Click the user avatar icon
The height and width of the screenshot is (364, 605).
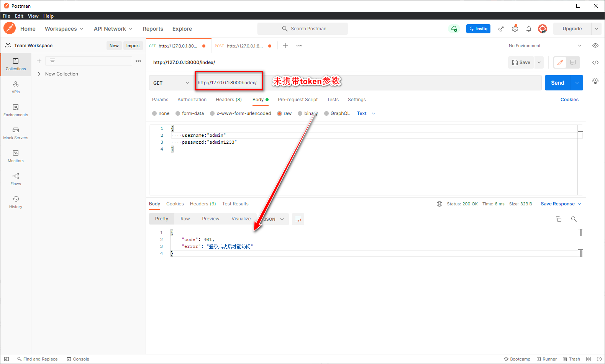coord(542,29)
